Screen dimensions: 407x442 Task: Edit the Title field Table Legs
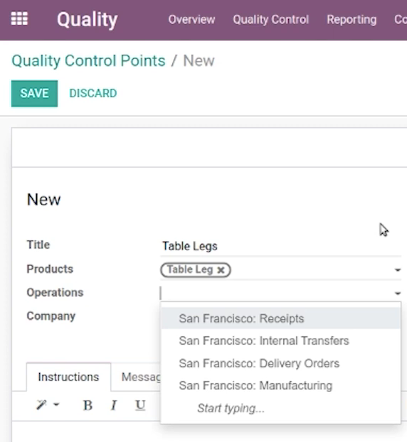click(x=281, y=246)
